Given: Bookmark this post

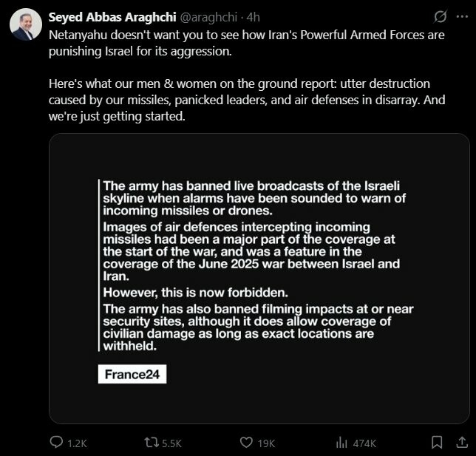Looking at the screenshot, I should 437,443.
